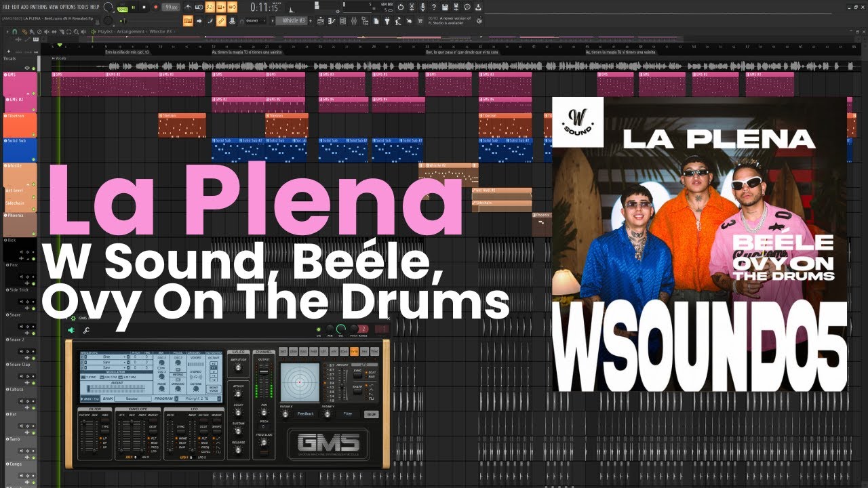Open the GMS PROGRAM preset selector
The image size is (868, 488).
199,399
